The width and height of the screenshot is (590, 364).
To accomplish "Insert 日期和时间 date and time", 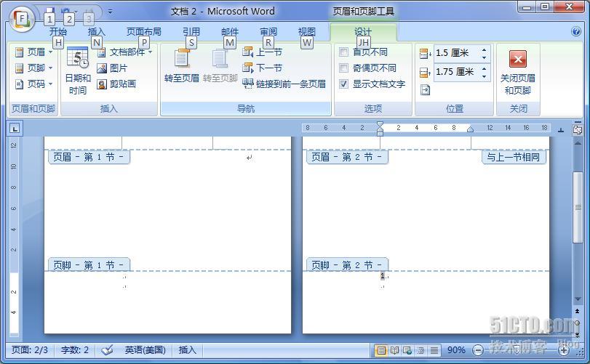I will tap(78, 70).
